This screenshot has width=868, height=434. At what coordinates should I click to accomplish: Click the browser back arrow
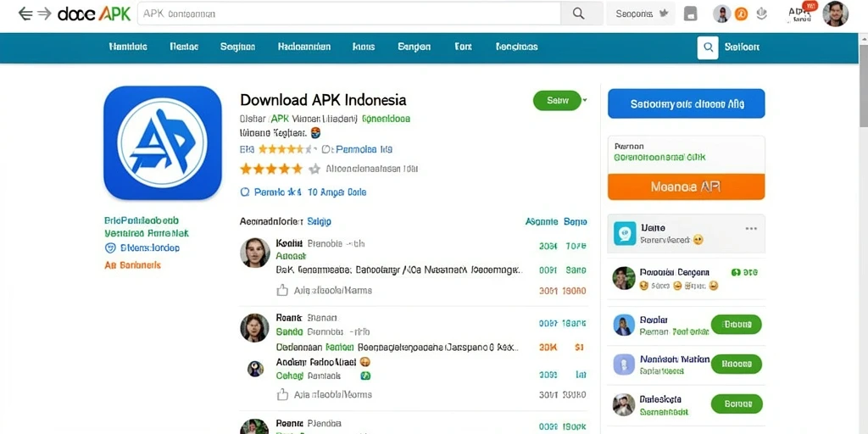pyautogui.click(x=25, y=14)
